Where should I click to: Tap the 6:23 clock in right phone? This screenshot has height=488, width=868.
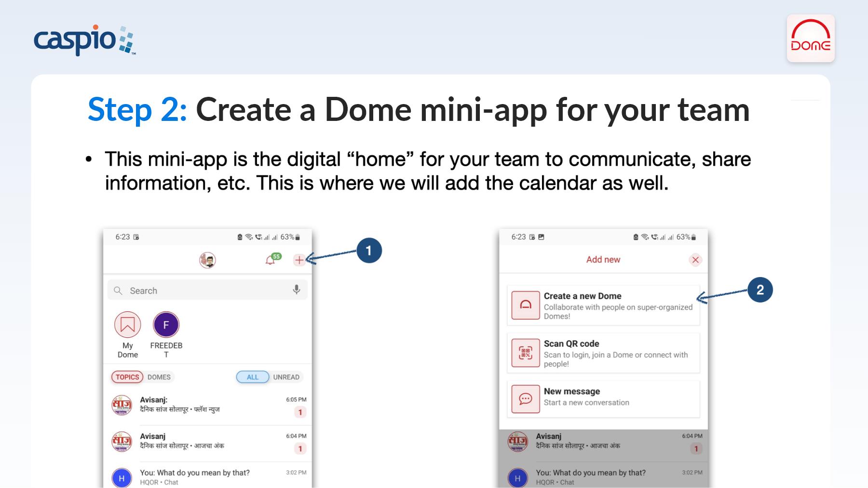518,237
